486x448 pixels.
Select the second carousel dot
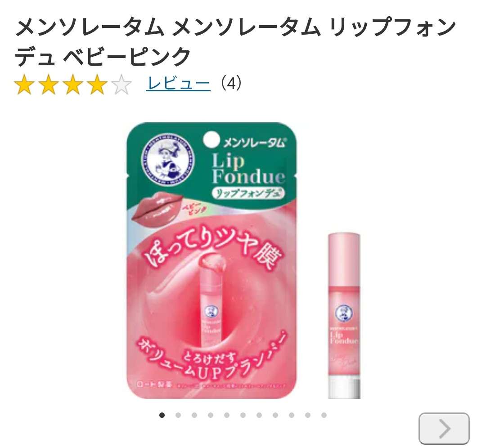178,415
